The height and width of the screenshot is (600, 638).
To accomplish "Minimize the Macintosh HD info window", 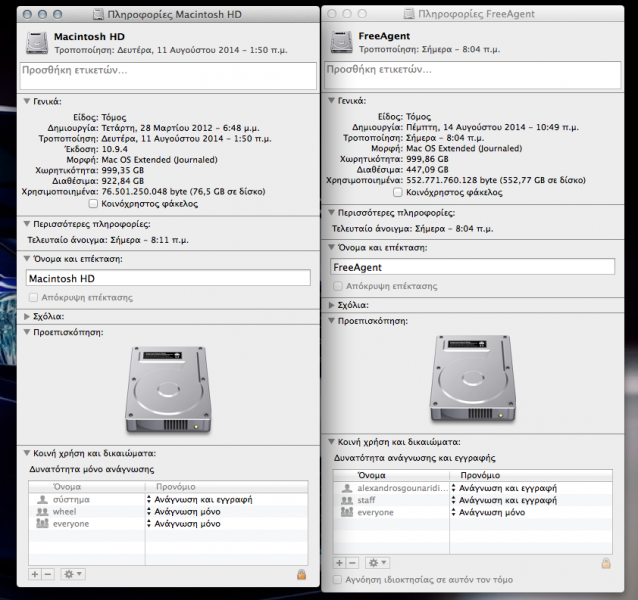I will coord(42,15).
